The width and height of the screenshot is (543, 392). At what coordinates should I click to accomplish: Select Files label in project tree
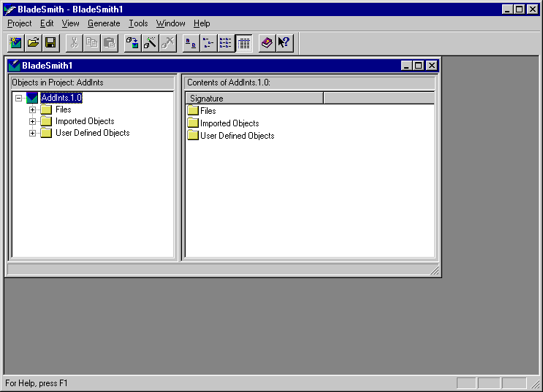click(x=64, y=109)
